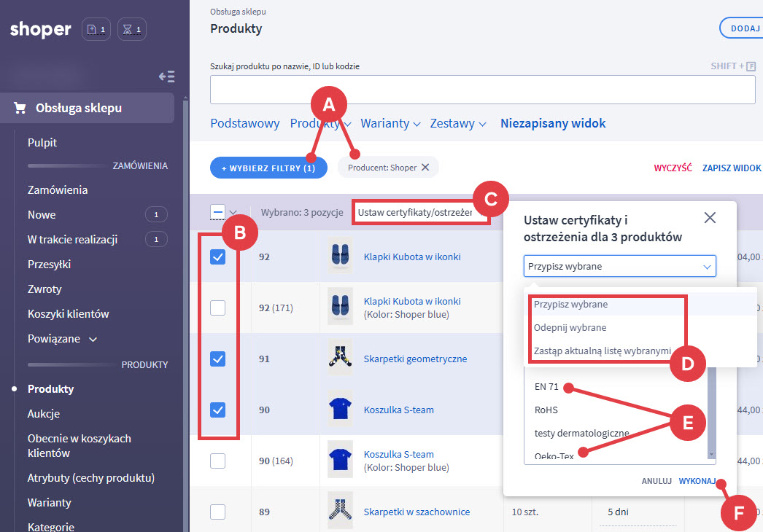Screen dimensions: 763x532
Task: Collapse the sidebar with the arrow icon
Action: click(166, 77)
